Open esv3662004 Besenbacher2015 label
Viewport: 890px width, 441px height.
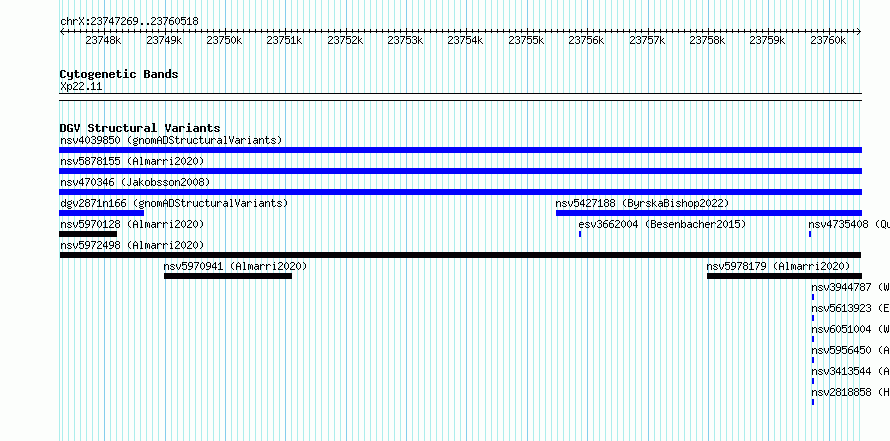pyautogui.click(x=662, y=224)
